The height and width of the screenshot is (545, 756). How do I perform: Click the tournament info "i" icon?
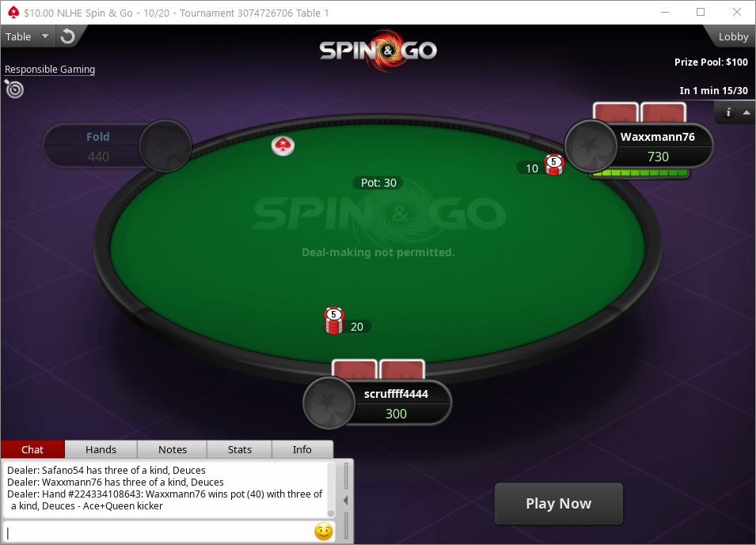point(728,112)
